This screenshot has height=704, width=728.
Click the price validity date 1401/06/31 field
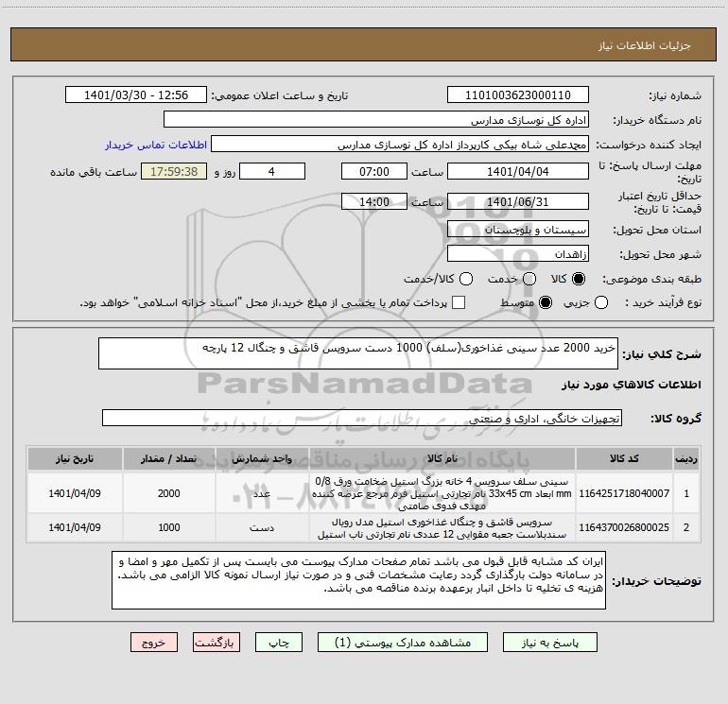pos(518,201)
